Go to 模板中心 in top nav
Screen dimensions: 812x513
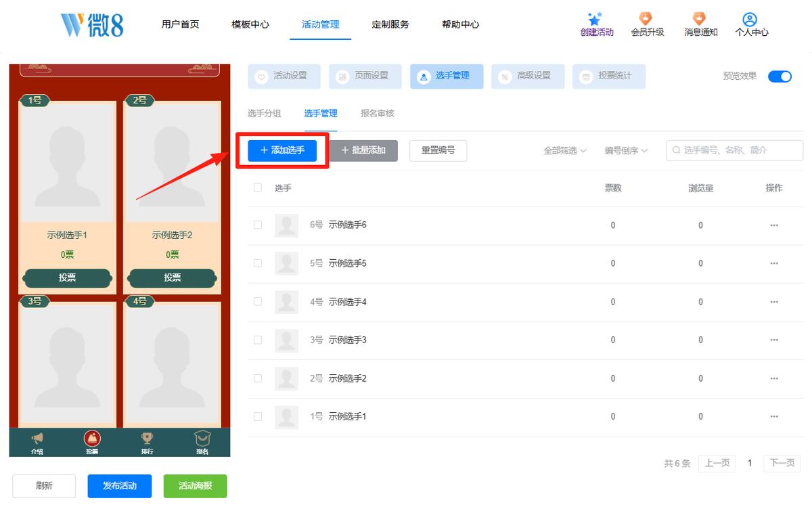[250, 24]
